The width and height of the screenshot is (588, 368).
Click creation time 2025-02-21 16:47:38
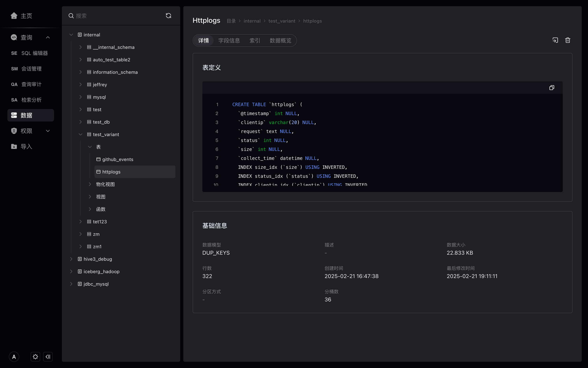click(351, 276)
